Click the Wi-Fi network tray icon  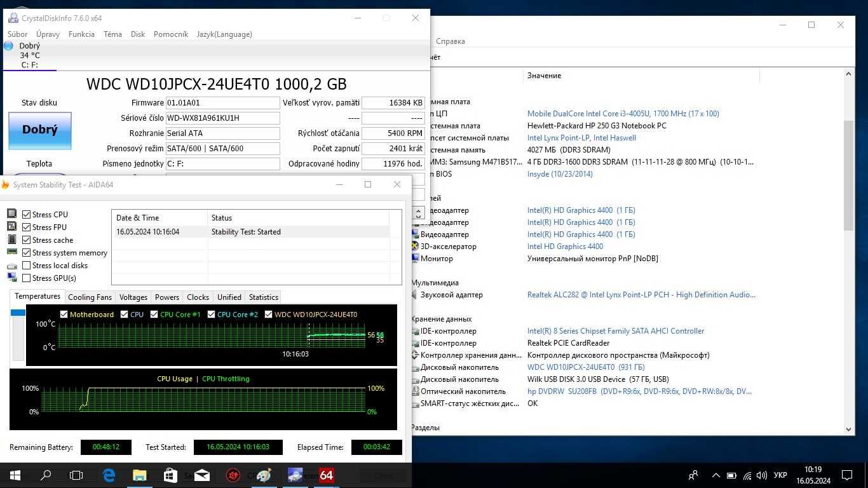[x=747, y=475]
